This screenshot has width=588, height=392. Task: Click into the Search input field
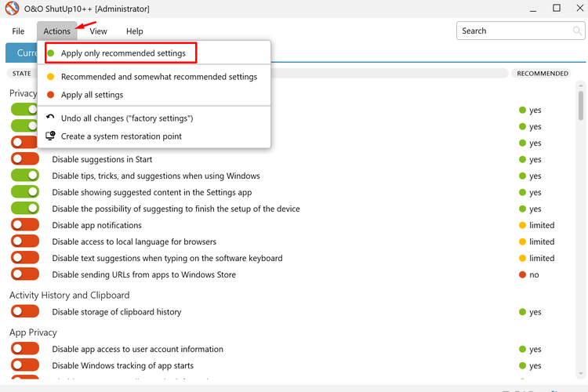click(514, 31)
